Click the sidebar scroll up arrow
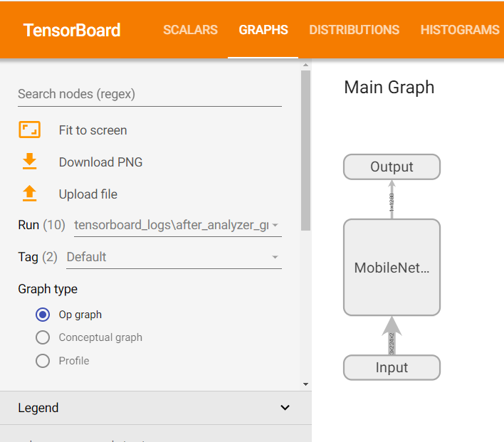Screen dimensions: 504x442 (305, 65)
